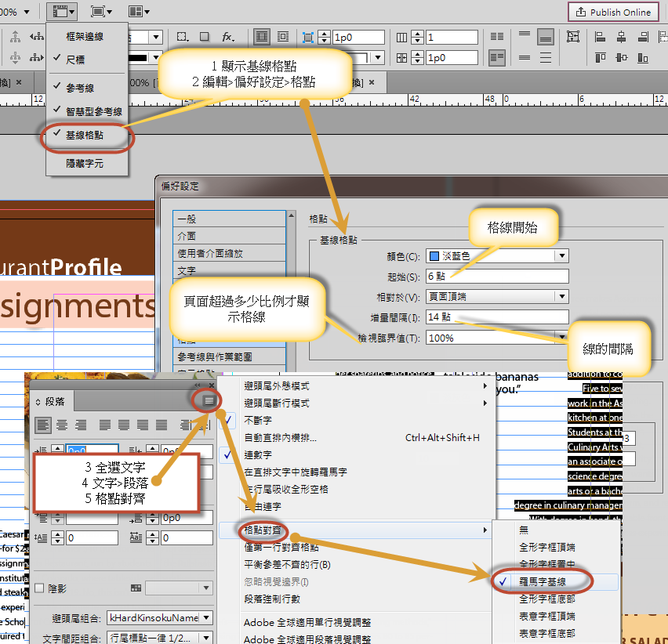Justify all lines in 段落 panel
Viewport: 668px width, 644px height.
[x=161, y=425]
